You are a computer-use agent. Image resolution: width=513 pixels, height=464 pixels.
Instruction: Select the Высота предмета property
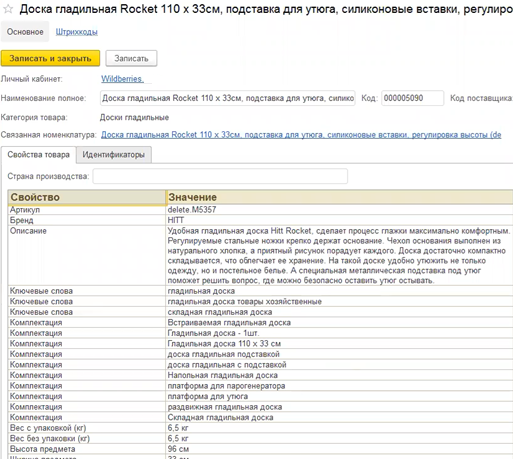pos(87,449)
